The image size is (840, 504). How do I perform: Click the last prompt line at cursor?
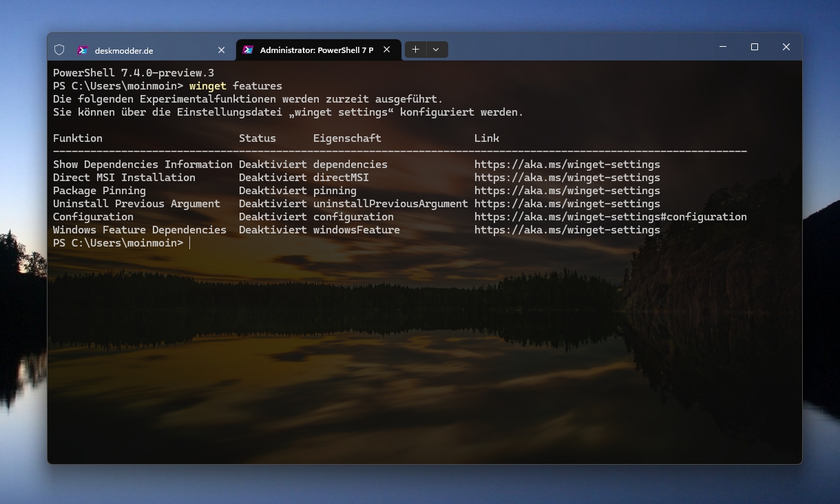tap(121, 243)
